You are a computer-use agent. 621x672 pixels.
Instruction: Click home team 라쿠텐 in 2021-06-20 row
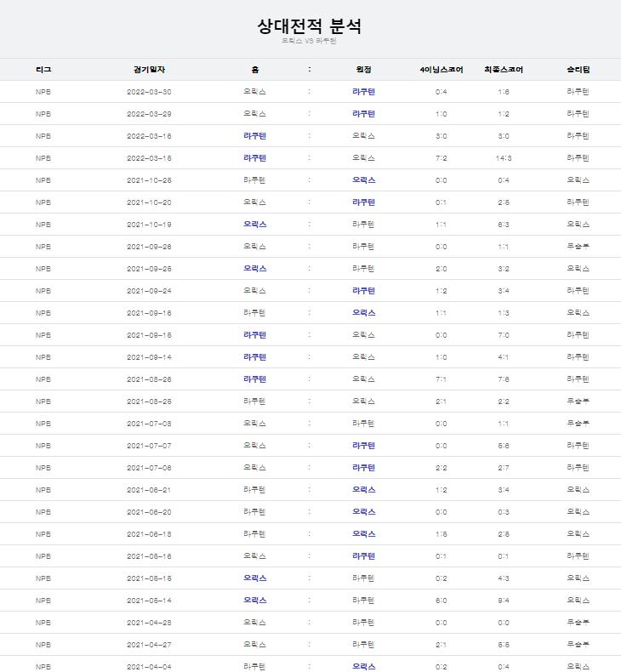[255, 512]
